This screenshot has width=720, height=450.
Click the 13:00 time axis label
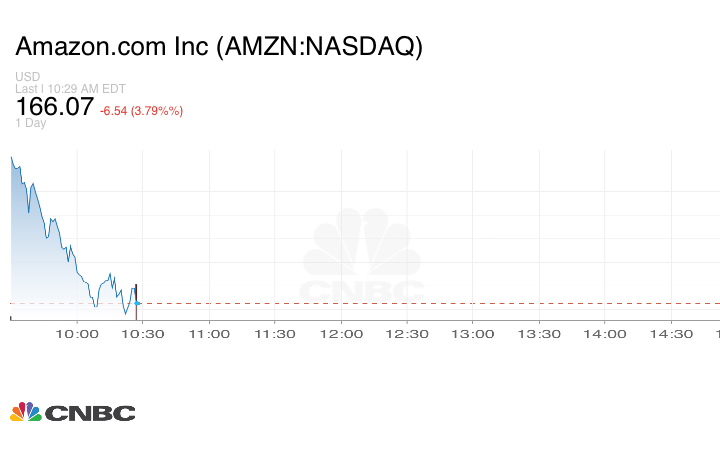(474, 334)
